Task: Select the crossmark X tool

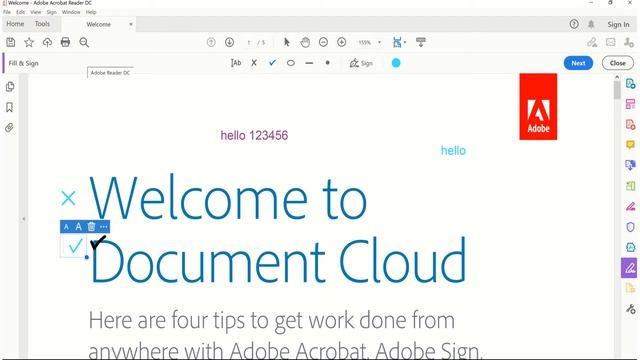Action: 254,63
